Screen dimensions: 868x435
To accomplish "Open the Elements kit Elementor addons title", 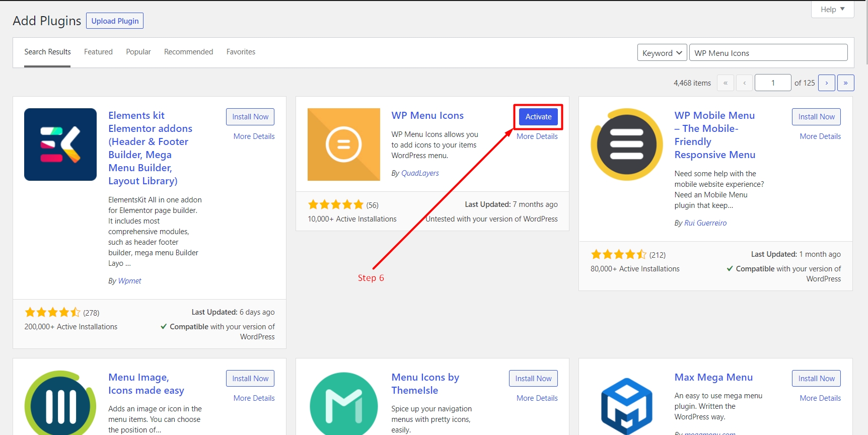I will (150, 148).
